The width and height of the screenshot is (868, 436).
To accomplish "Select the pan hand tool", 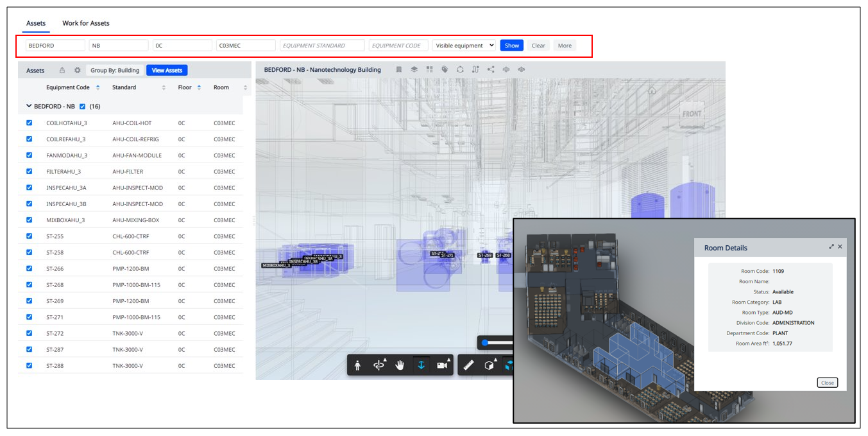I will point(400,365).
